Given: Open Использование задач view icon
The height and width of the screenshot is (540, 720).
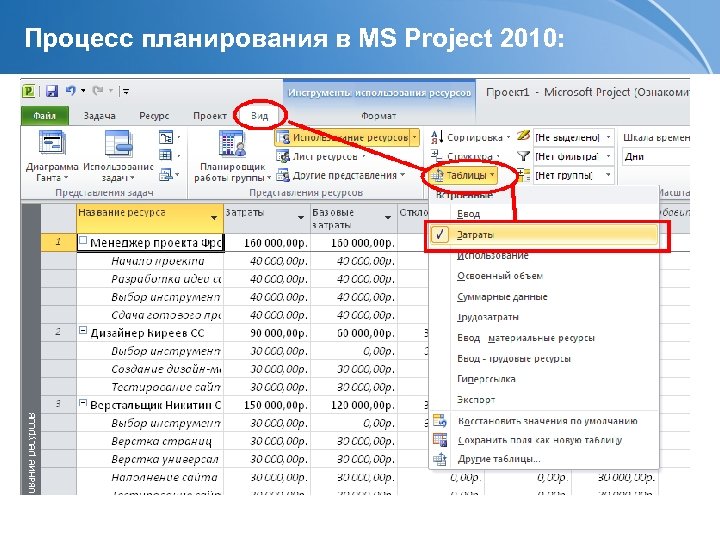Looking at the screenshot, I should coord(118,144).
